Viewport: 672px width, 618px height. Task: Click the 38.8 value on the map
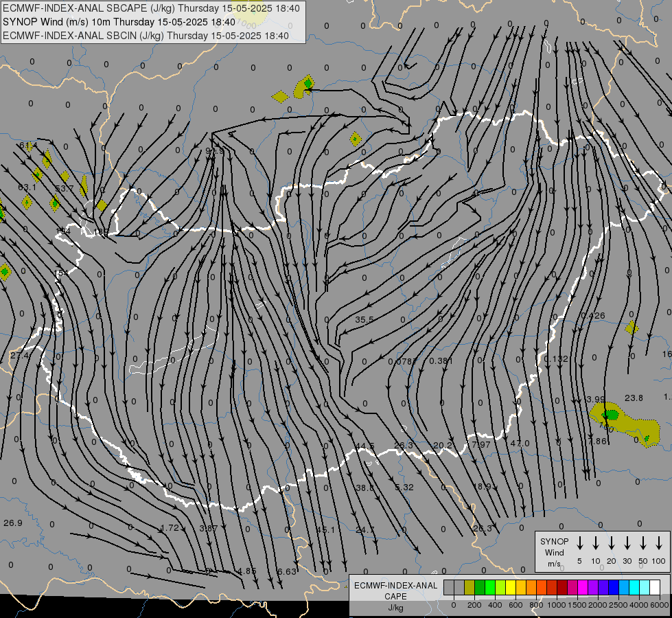[364, 488]
